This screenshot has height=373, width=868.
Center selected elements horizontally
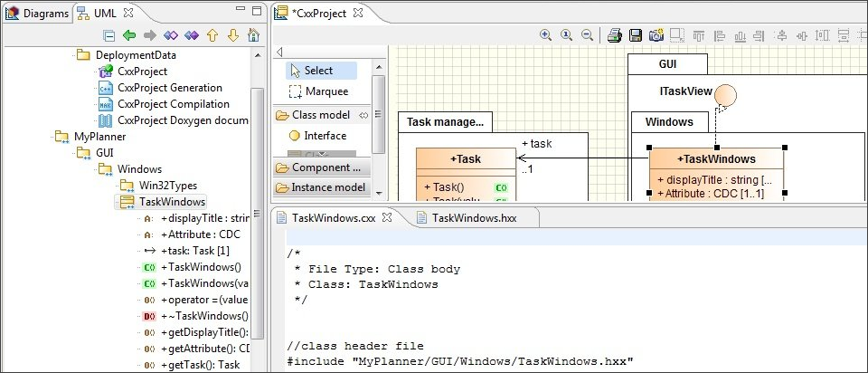pos(781,35)
